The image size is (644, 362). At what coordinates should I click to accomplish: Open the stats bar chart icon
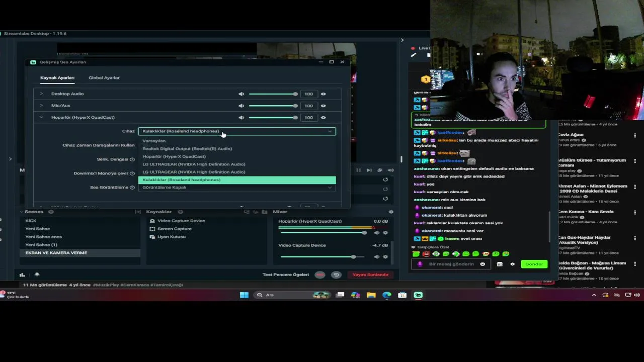coord(22,275)
